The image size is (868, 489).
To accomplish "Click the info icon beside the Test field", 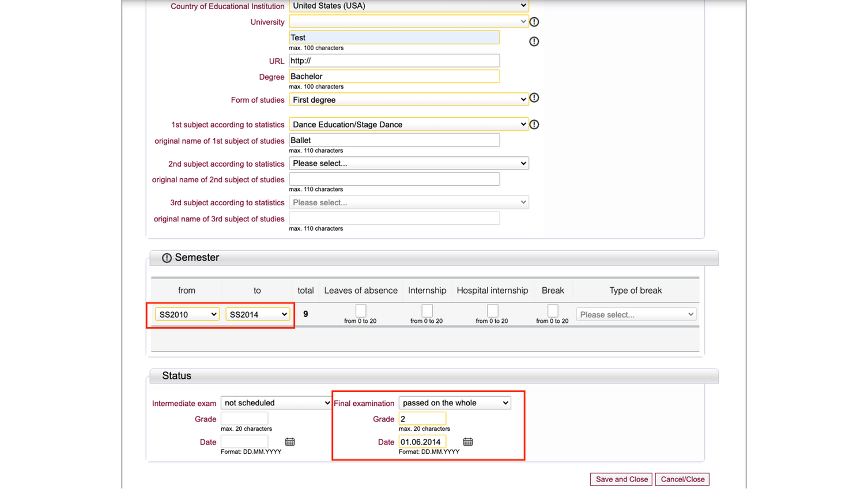I will pos(534,42).
